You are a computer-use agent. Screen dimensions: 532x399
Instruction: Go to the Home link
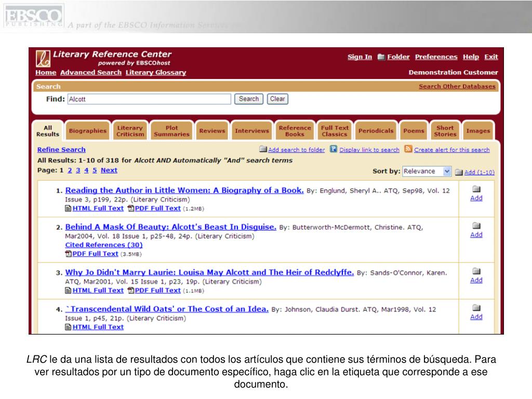click(46, 73)
